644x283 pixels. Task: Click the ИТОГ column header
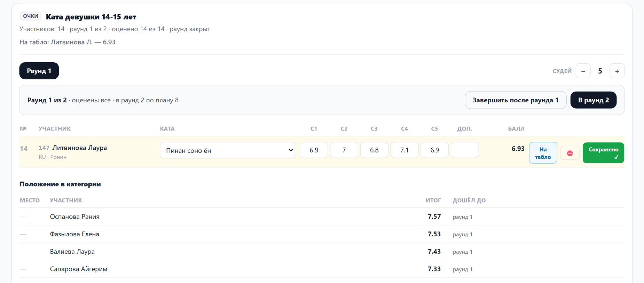click(x=433, y=201)
